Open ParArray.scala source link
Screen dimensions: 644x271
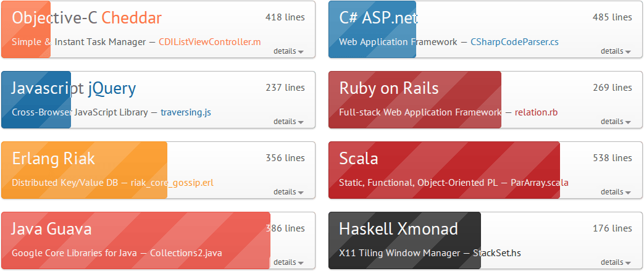[x=539, y=183]
